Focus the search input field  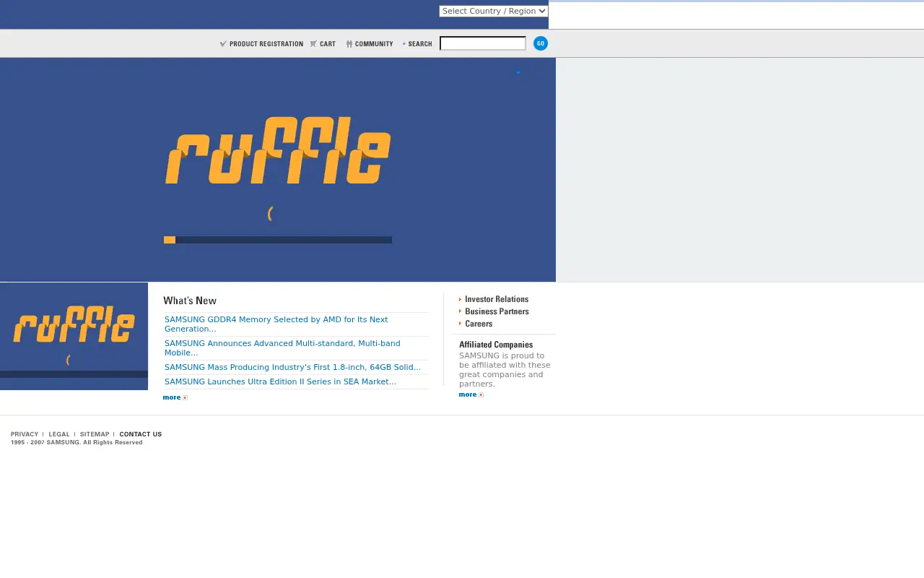[483, 43]
